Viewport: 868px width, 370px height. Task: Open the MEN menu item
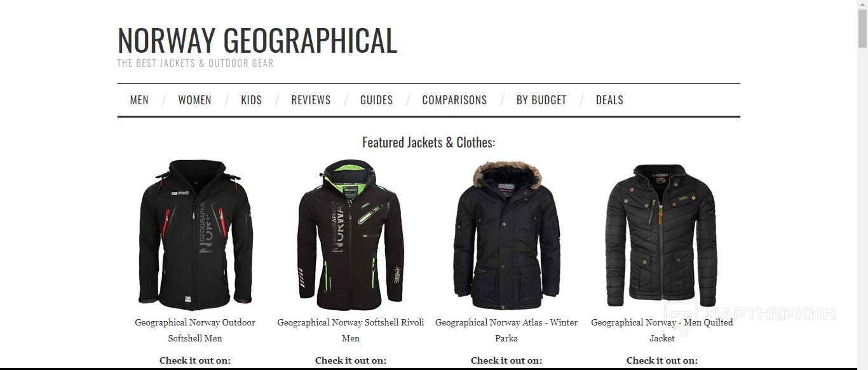coord(139,100)
